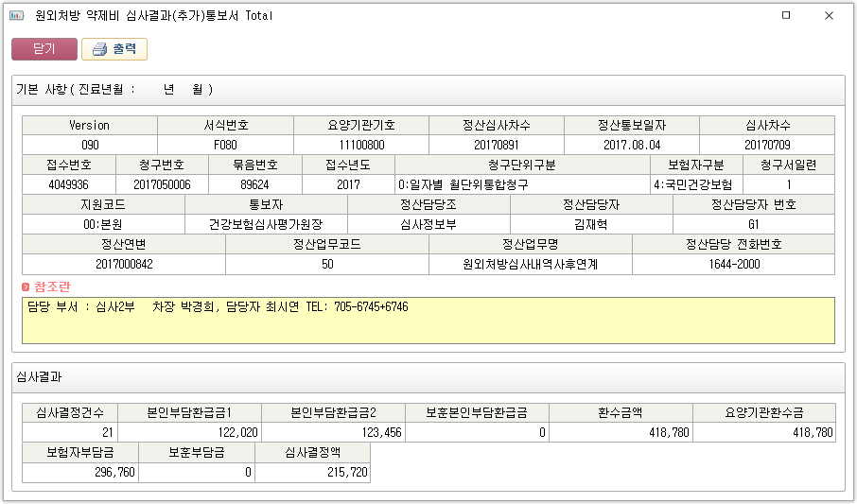This screenshot has width=857, height=504.
Task: Select the 정산담당자 value 김재혁
Action: click(x=591, y=225)
